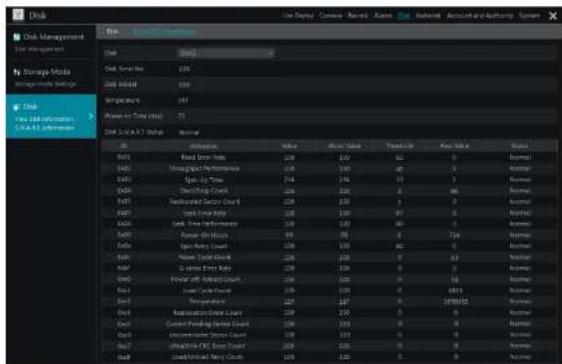
Task: Open Storage Mode in the sidebar
Action: pyautogui.click(x=51, y=77)
